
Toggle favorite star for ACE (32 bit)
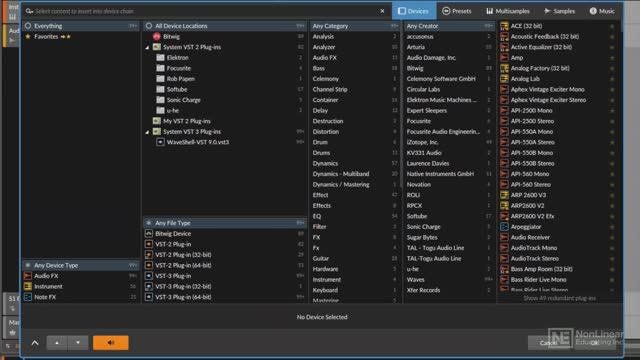click(x=612, y=26)
